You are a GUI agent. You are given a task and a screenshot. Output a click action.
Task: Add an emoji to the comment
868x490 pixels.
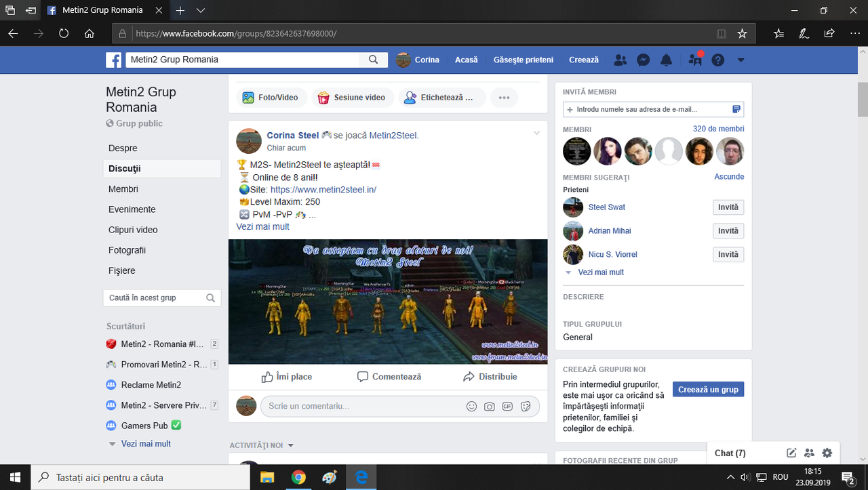tap(472, 407)
